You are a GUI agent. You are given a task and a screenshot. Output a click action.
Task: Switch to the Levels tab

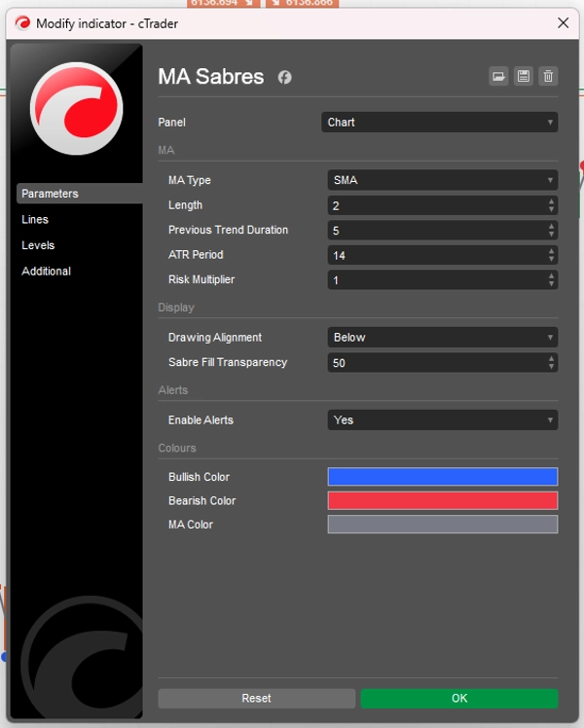38,245
